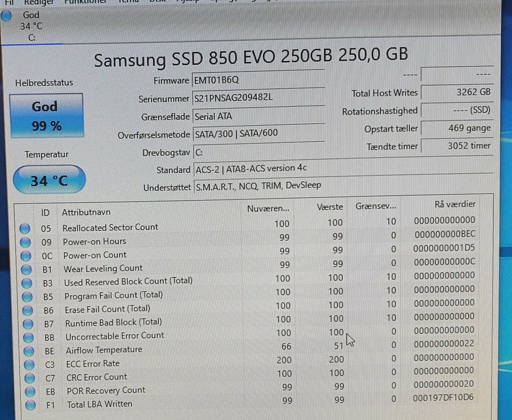Click raw value 000197DF10D6

[x=443, y=398]
